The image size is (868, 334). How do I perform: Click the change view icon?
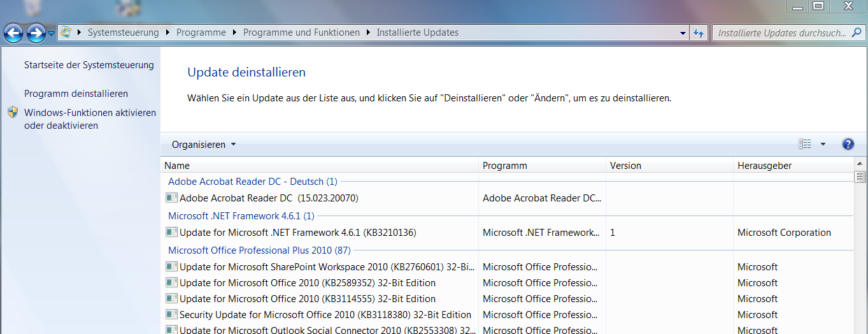pos(805,145)
